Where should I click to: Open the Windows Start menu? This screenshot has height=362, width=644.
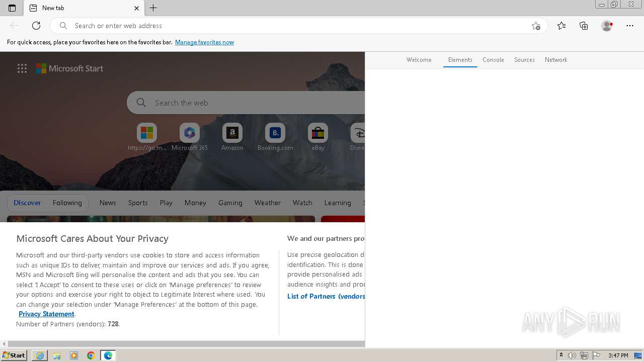point(14,355)
